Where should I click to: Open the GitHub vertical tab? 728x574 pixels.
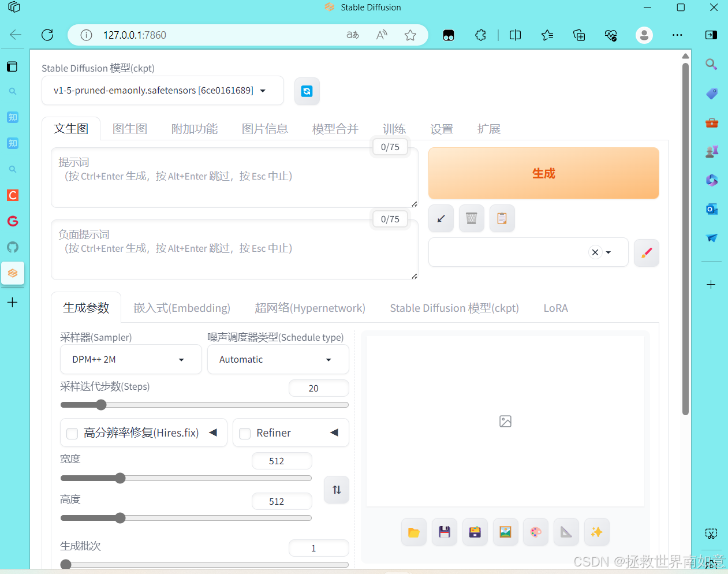click(13, 247)
